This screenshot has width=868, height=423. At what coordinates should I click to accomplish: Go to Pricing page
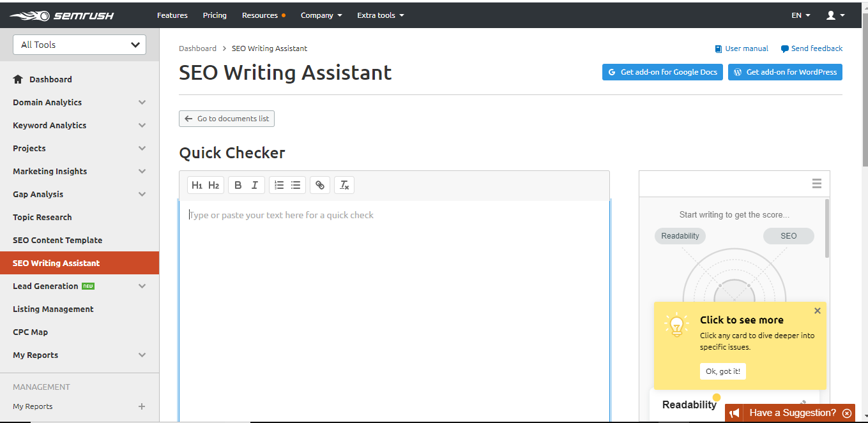pos(215,15)
